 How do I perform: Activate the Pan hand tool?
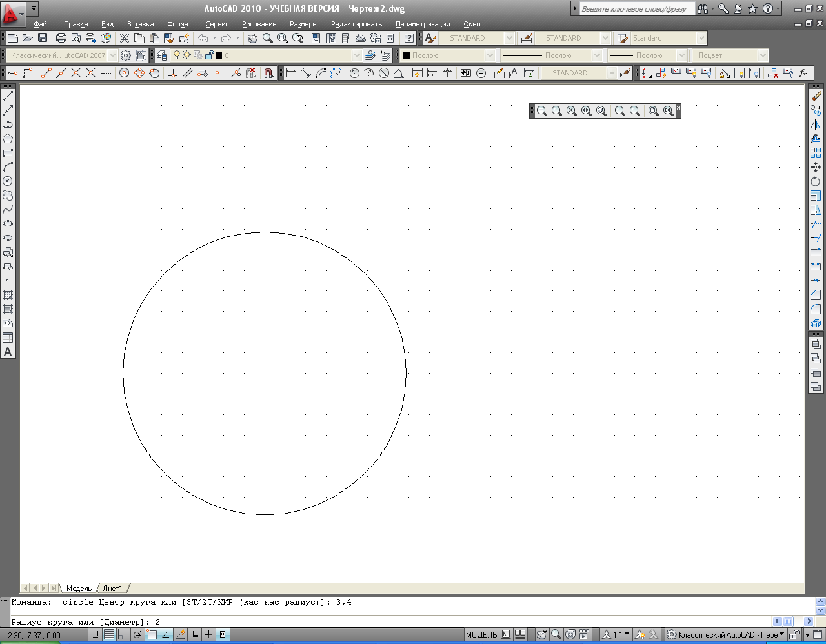[x=252, y=38]
